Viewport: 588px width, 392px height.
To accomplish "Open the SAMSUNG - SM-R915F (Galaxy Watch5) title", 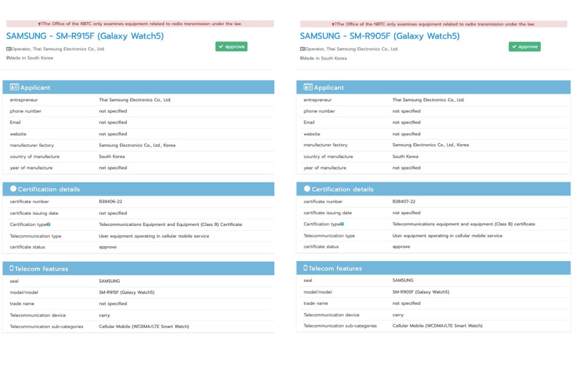I will click(85, 36).
